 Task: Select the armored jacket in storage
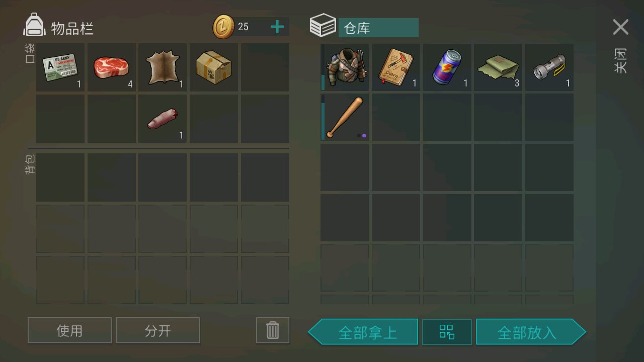coord(345,67)
